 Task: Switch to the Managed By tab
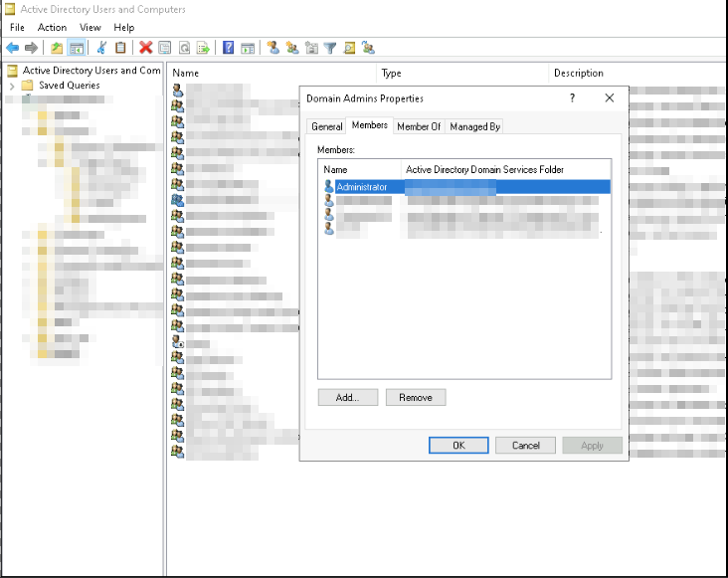point(474,126)
